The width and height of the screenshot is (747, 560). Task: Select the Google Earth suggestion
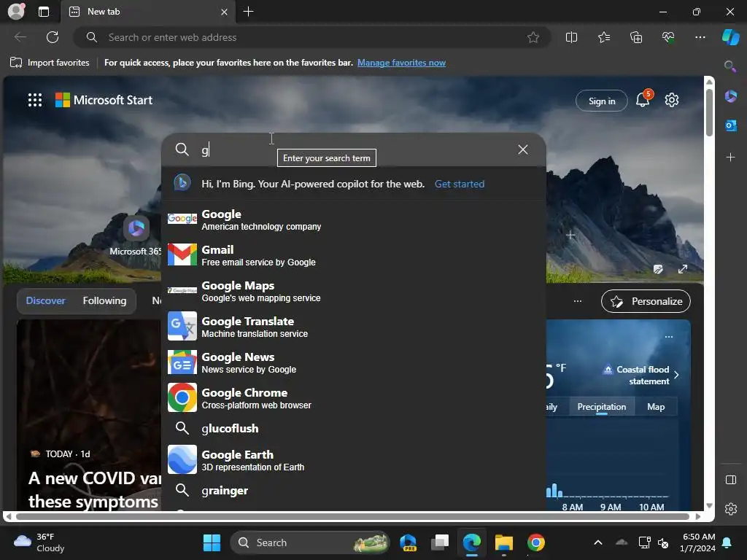(x=354, y=459)
